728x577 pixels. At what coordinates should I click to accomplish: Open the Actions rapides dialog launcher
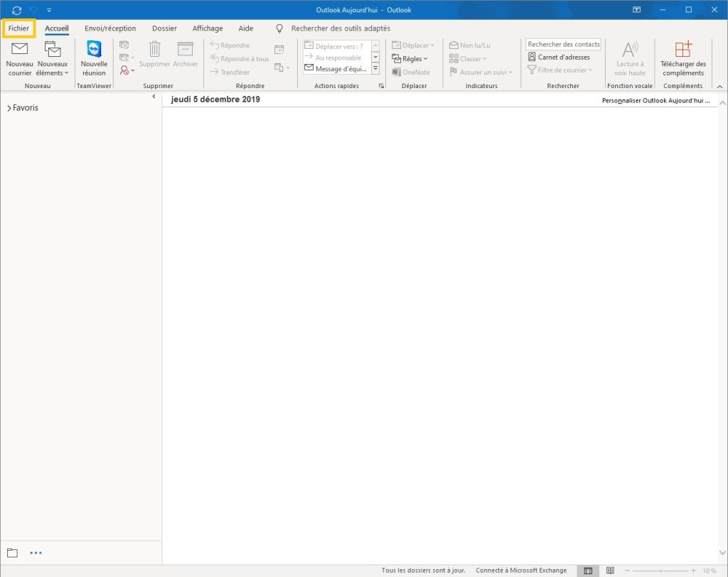tap(381, 86)
